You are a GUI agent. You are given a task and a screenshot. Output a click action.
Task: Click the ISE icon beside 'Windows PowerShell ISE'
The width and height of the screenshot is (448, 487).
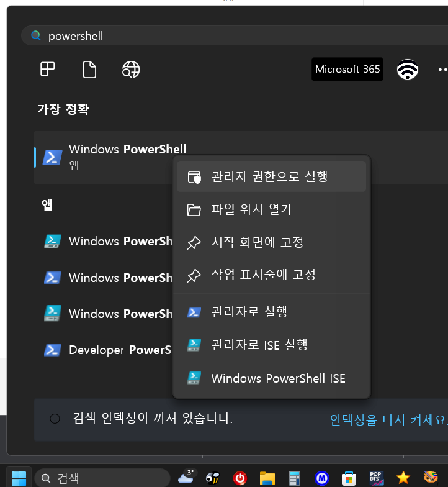[194, 378]
